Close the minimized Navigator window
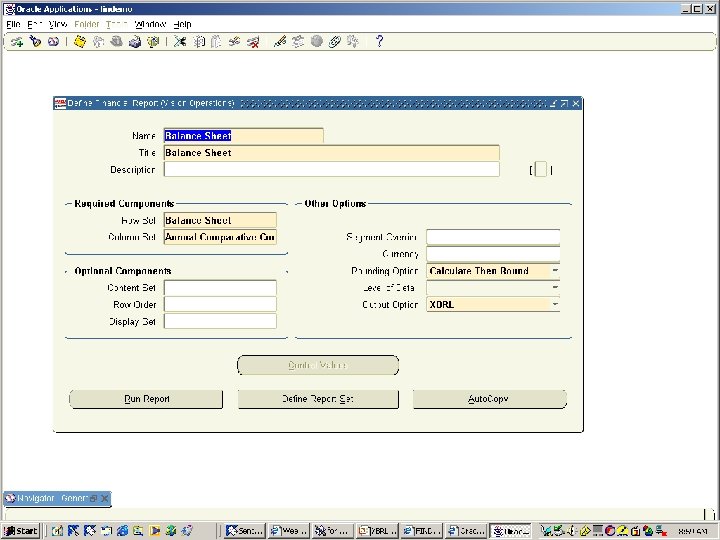Viewport: 720px width, 540px height. [x=105, y=499]
